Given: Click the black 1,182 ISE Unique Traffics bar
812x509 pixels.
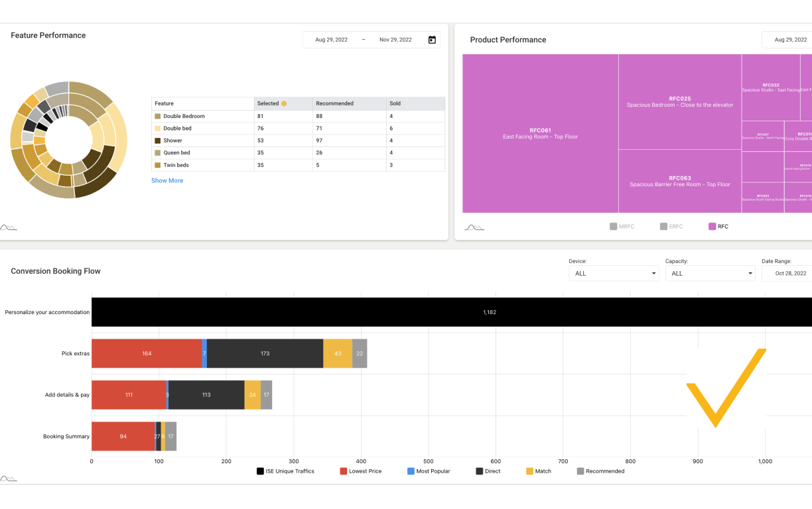Looking at the screenshot, I should (x=452, y=311).
